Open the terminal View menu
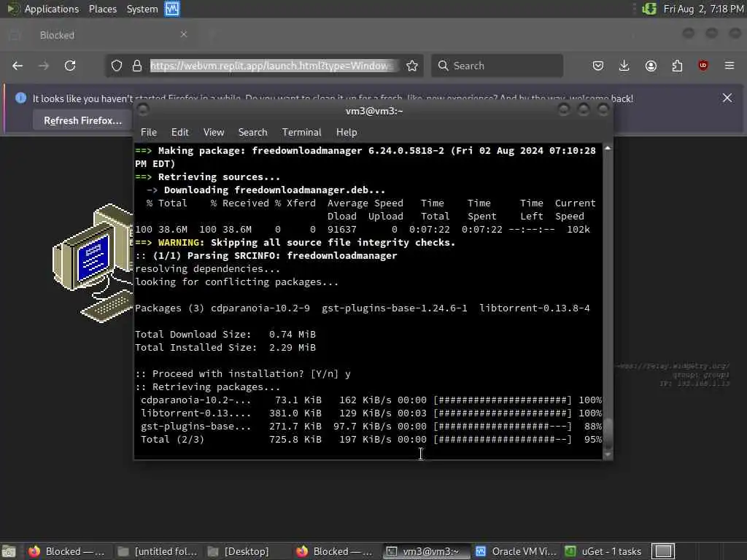Viewport: 747px width, 560px height. 214,133
